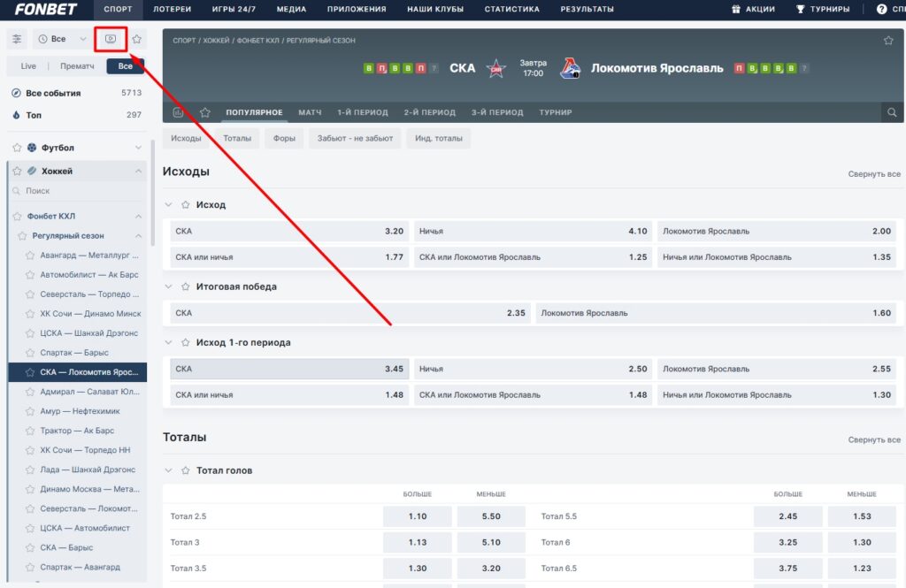Open match statistics chart icon
The width and height of the screenshot is (906, 588).
pyautogui.click(x=178, y=112)
